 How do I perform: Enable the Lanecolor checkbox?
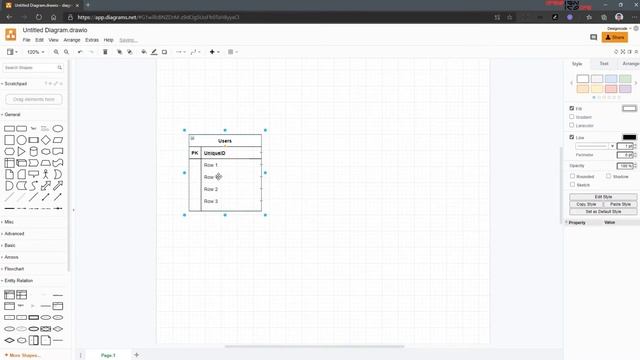click(x=572, y=125)
